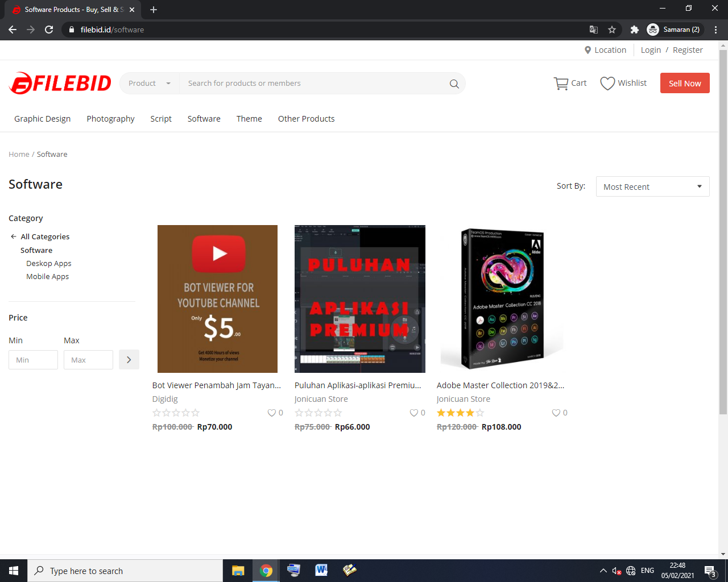Click the Login link
This screenshot has height=582, width=728.
651,50
